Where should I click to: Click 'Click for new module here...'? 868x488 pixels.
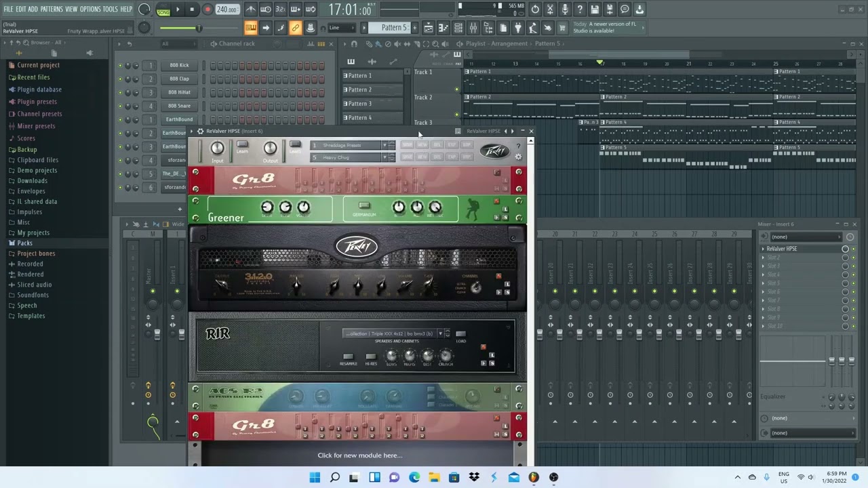coord(359,455)
